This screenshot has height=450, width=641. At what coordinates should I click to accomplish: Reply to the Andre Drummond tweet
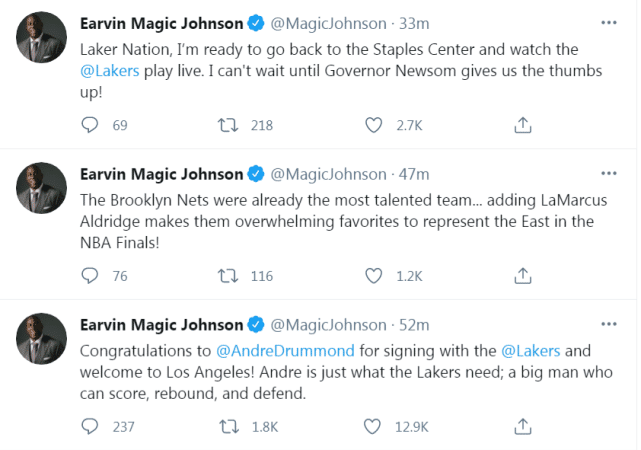pyautogui.click(x=90, y=426)
